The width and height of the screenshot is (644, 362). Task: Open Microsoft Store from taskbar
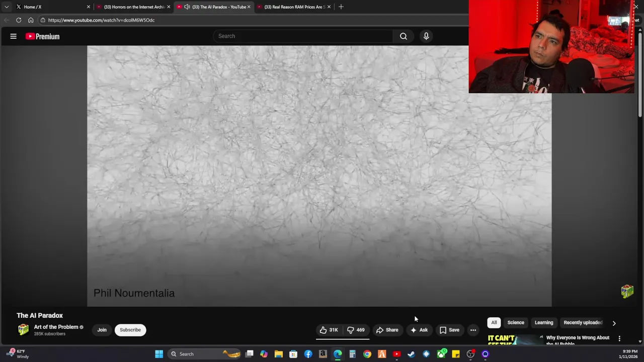293,354
